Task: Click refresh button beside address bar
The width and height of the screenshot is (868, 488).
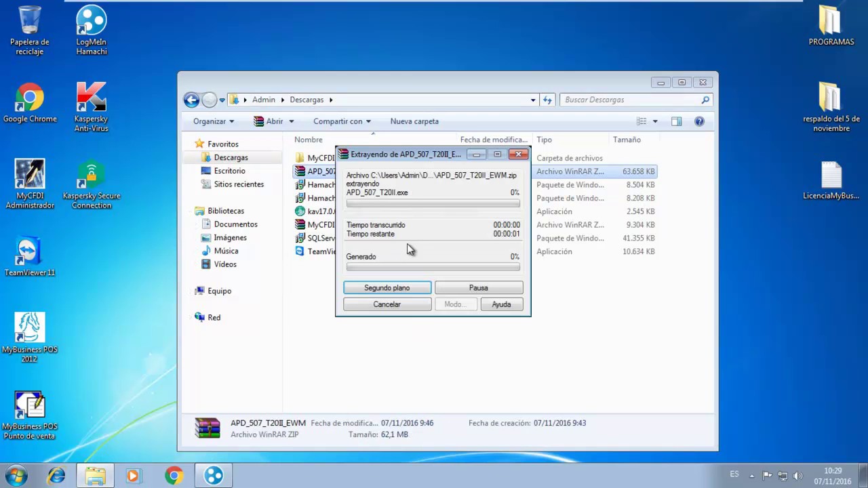Action: click(x=548, y=100)
